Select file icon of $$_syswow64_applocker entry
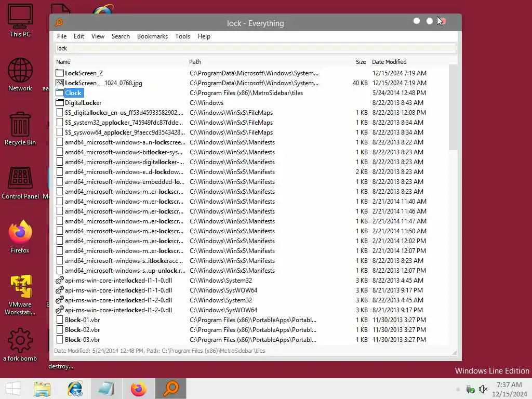532x399 pixels. tap(60, 132)
